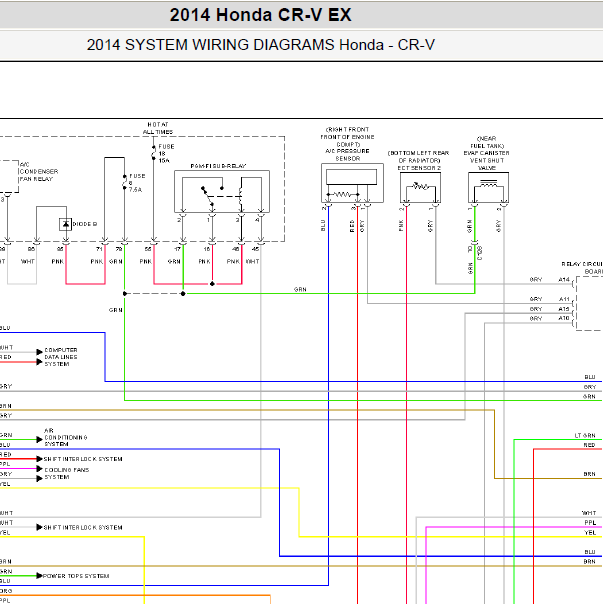Click terminal label 'A11' on relay circuit board
Screen dimensions: 603x604
click(x=564, y=299)
